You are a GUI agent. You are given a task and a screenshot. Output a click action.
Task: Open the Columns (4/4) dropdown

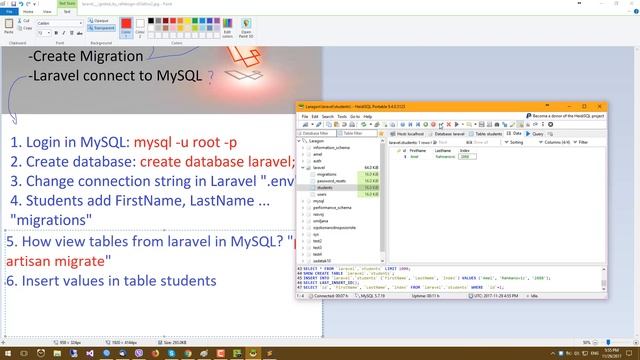(554, 142)
